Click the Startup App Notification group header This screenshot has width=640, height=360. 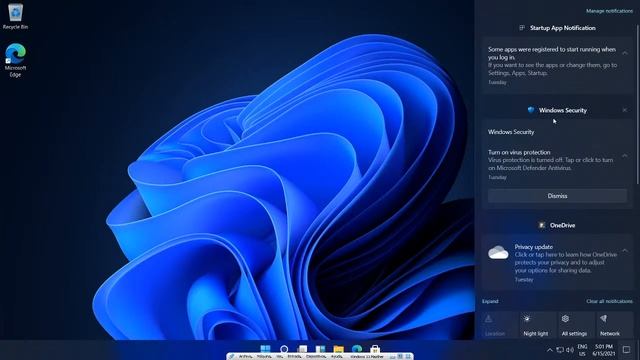557,28
